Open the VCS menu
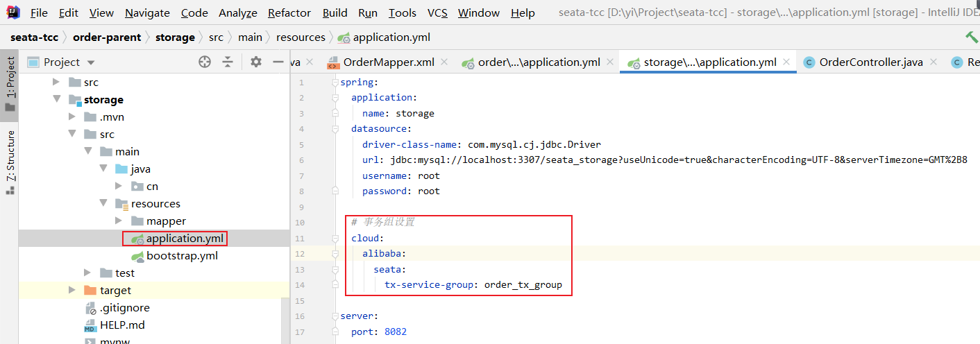The height and width of the screenshot is (344, 980). (437, 13)
